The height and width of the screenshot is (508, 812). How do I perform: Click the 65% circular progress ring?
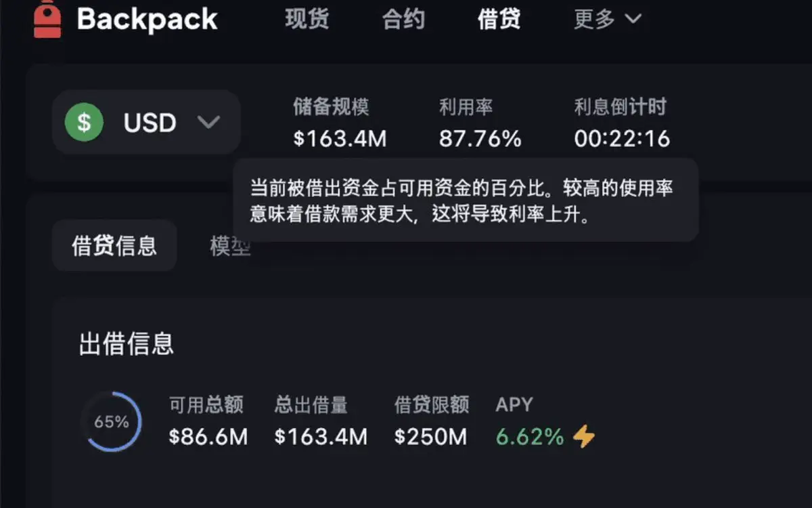point(112,422)
